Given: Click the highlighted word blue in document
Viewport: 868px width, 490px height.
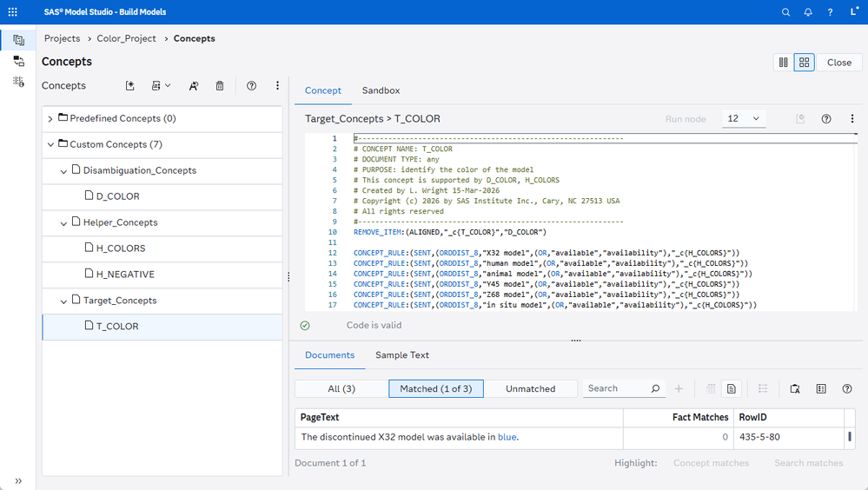Looking at the screenshot, I should pos(507,437).
